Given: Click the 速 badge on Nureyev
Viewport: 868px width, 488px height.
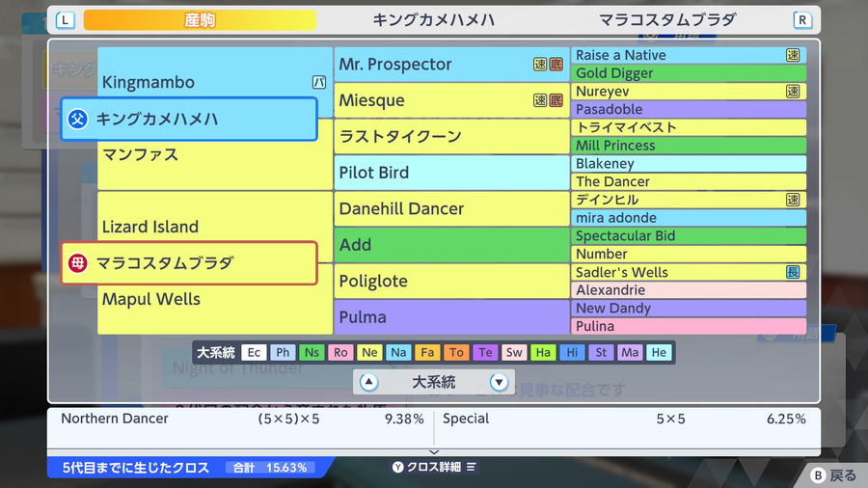Looking at the screenshot, I should pos(793,92).
